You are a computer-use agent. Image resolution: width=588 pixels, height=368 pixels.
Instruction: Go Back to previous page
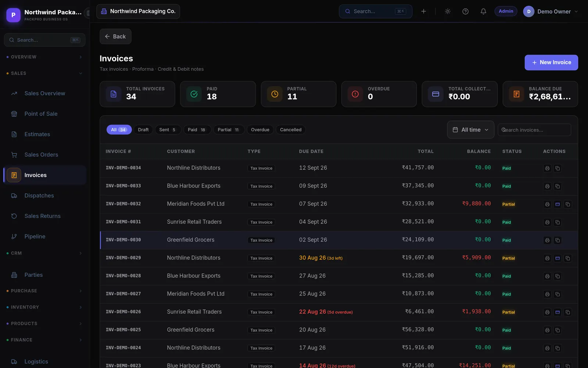(x=115, y=36)
